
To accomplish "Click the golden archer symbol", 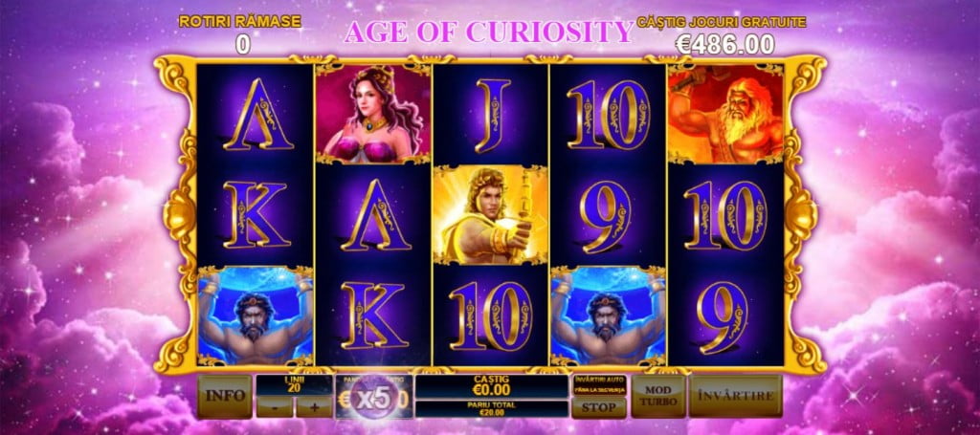I will pos(491,215).
